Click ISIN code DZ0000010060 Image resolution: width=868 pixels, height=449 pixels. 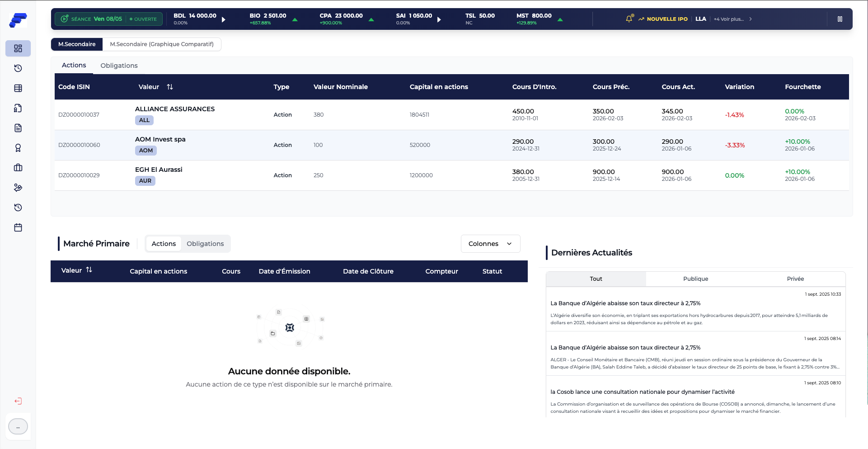pyautogui.click(x=79, y=145)
